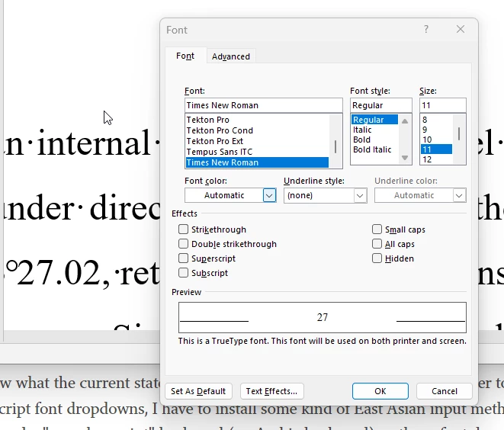Enable the Double strikethrough checkbox
The image size is (504, 430).
click(183, 244)
